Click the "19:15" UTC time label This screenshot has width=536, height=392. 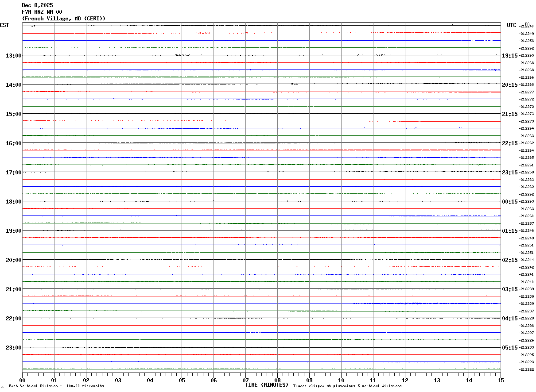click(x=509, y=56)
